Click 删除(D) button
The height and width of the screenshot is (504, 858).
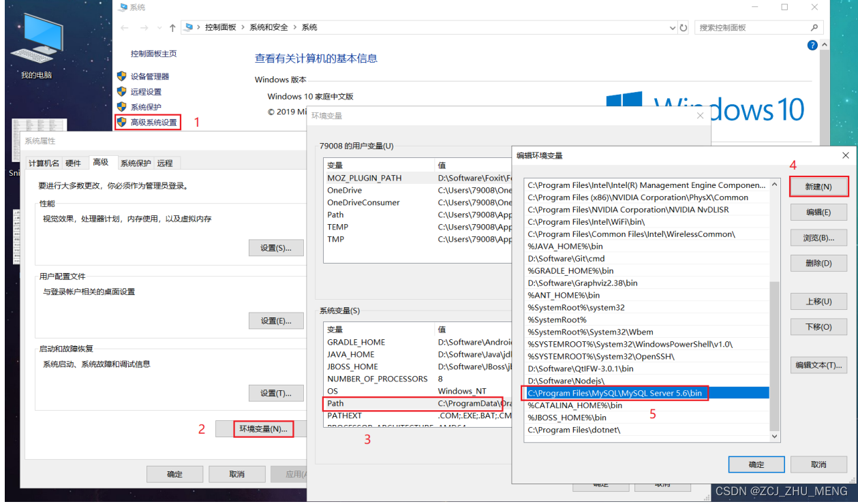pos(818,263)
